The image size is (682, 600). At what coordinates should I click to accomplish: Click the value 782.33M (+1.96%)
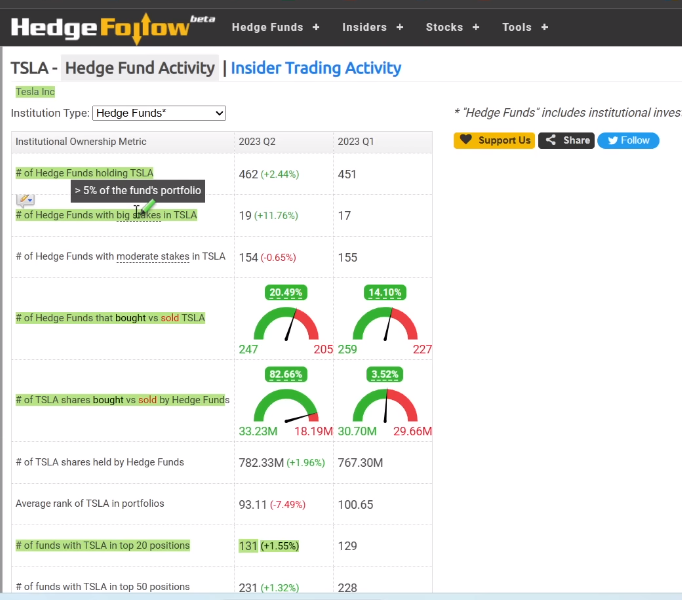[x=282, y=463]
